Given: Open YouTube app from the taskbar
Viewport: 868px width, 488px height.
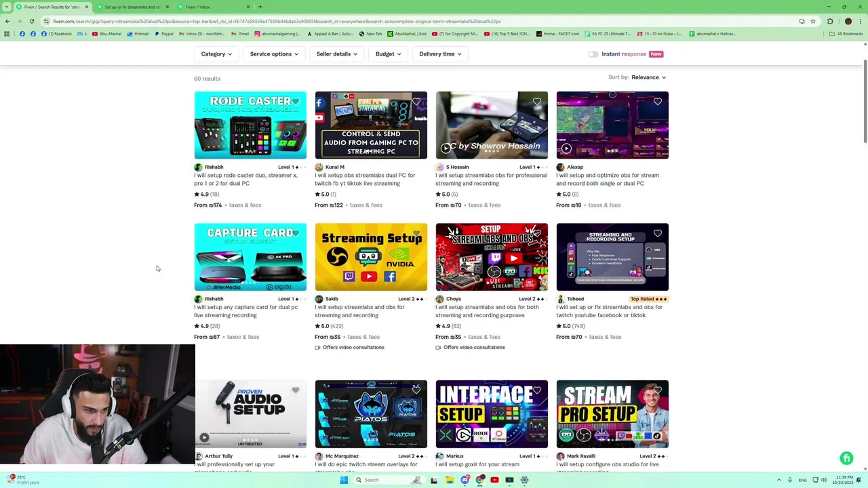Looking at the screenshot, I should coord(494,480).
